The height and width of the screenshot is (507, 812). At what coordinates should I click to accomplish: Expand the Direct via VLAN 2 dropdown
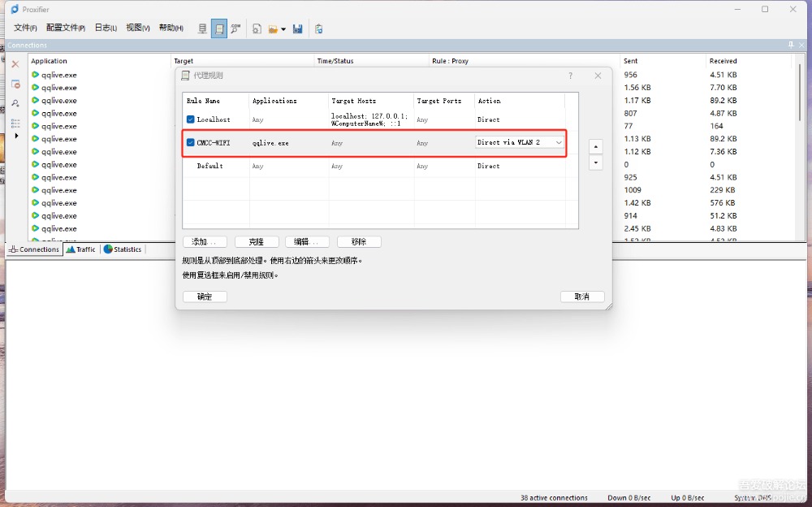558,143
